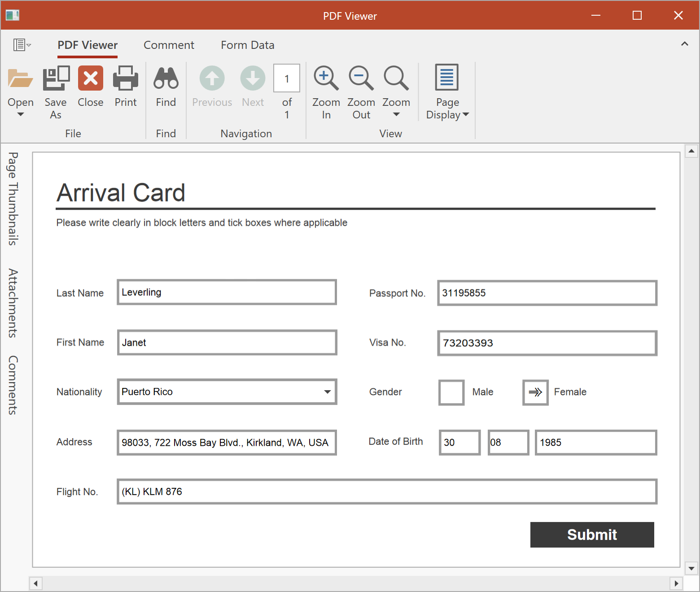Toggle the Female gender checkbox
The width and height of the screenshot is (700, 592).
point(535,392)
